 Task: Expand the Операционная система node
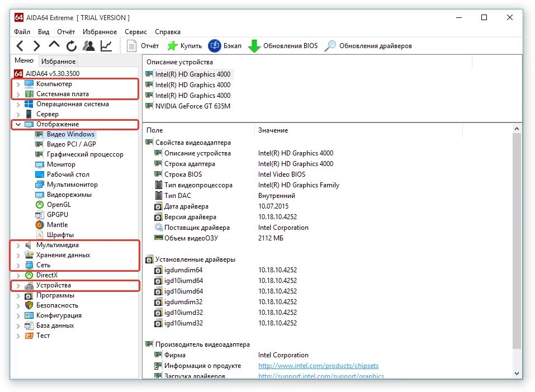[x=18, y=105]
